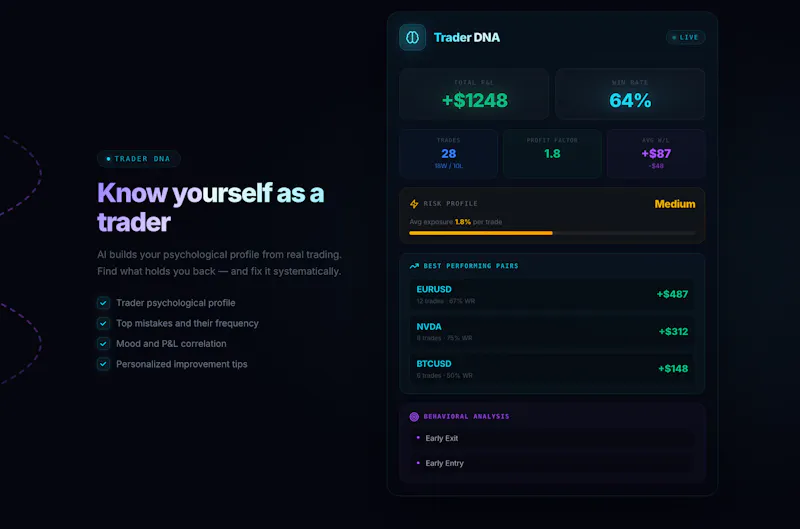Click the BEST PERFORMING PAIRS section heading
The image size is (800, 529).
470,266
